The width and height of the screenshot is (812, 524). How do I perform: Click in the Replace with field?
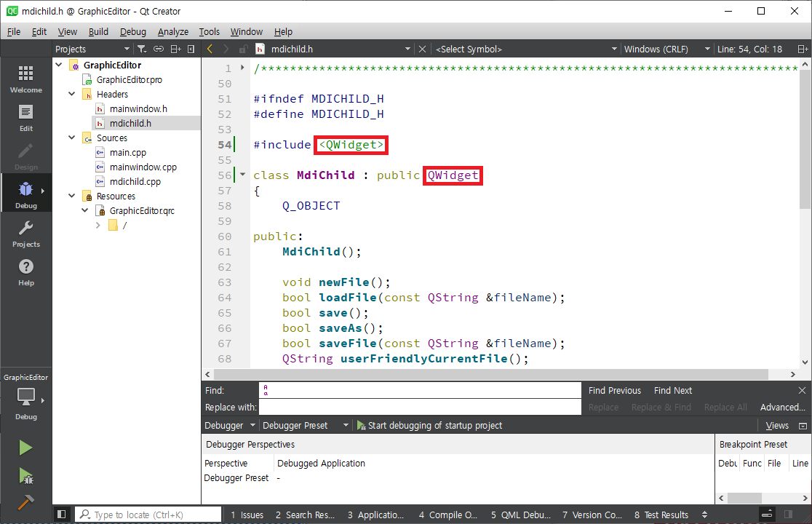click(420, 407)
